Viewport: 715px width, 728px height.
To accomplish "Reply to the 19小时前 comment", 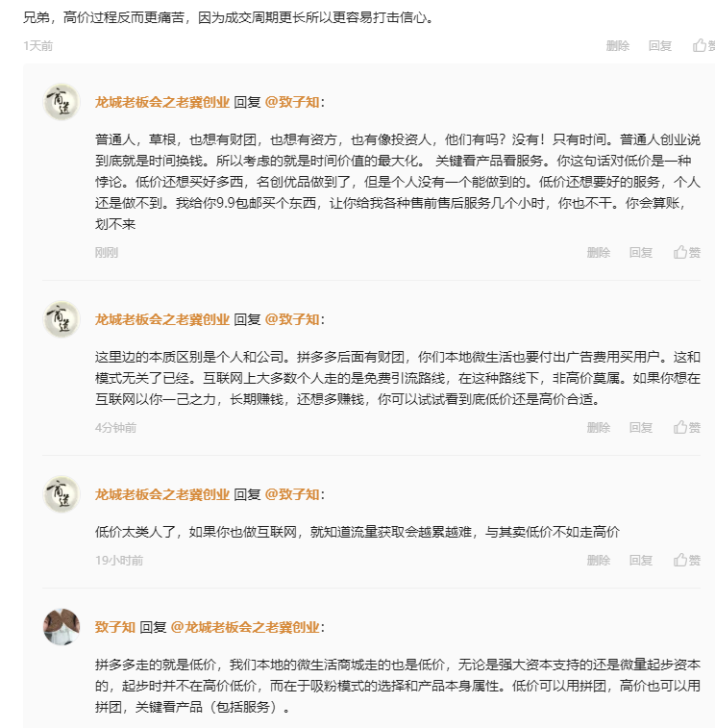I will pyautogui.click(x=641, y=560).
